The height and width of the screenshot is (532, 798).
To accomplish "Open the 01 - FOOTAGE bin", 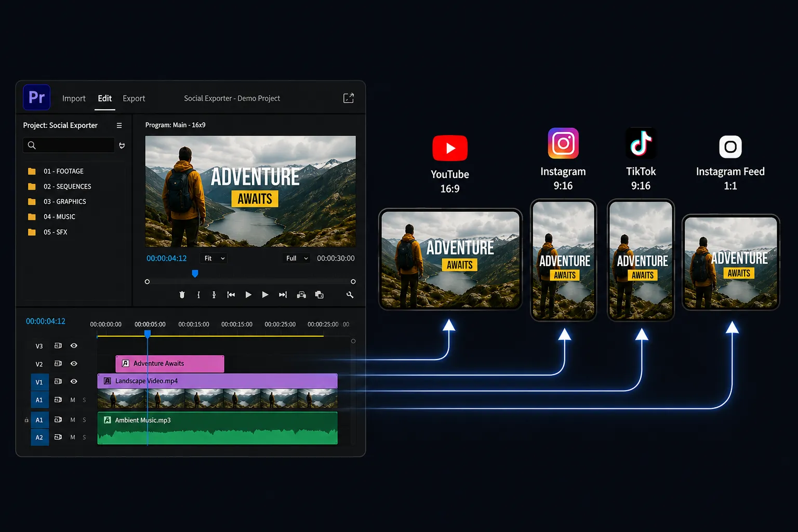I will (56, 171).
